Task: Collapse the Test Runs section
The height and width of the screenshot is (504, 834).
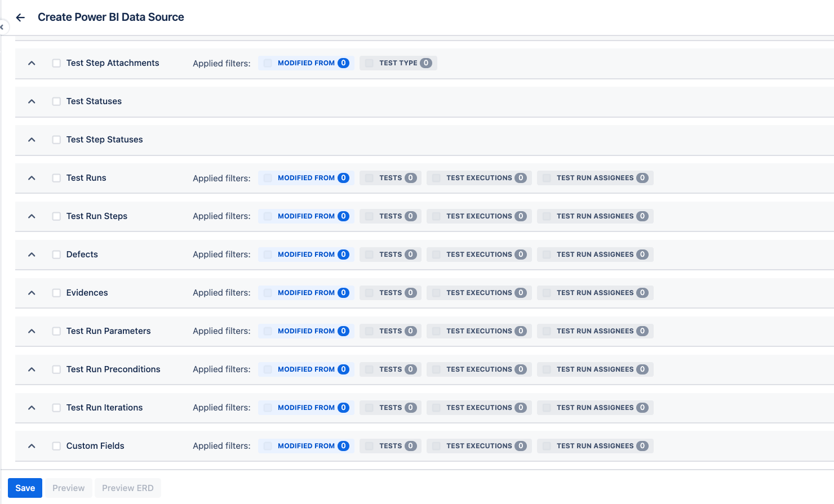Action: [x=31, y=177]
